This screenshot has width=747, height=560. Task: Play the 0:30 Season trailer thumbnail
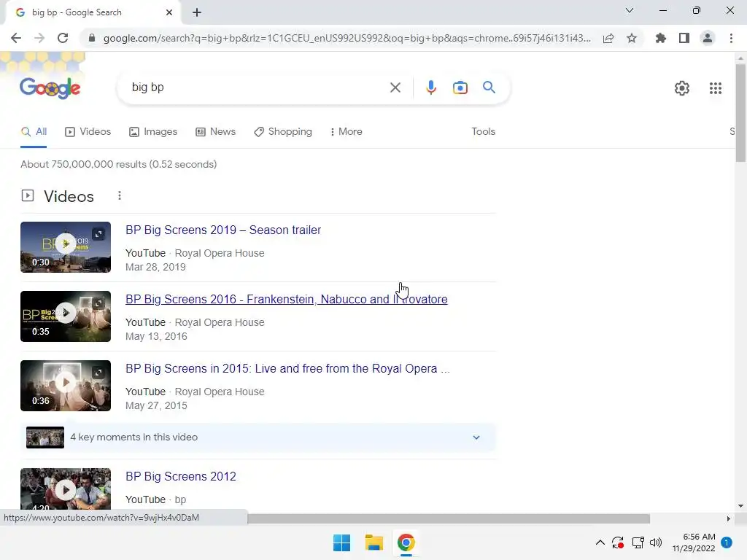tap(66, 247)
